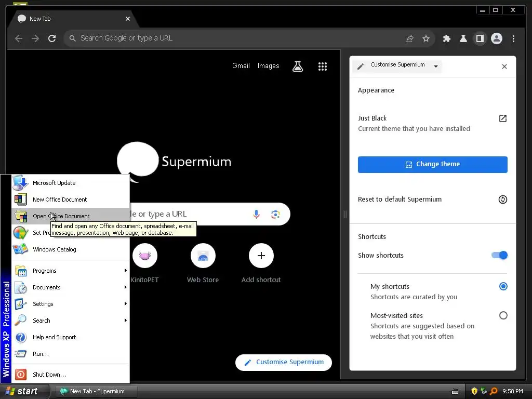Expand the Settings submenu

[71, 304]
